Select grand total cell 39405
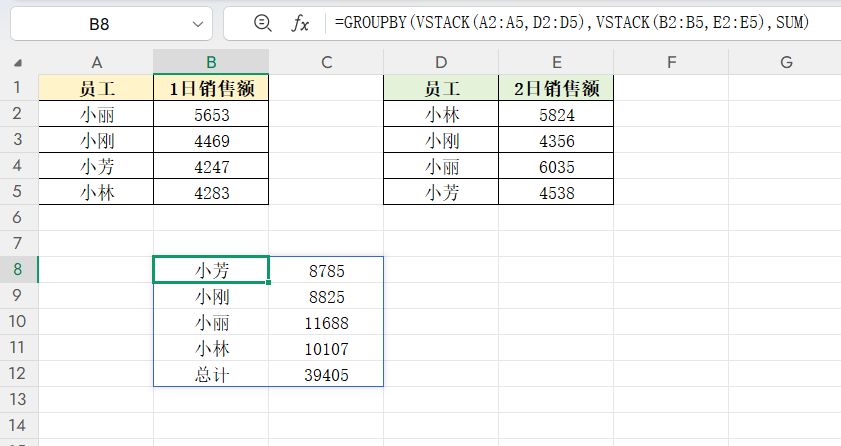This screenshot has width=841, height=446. click(x=326, y=374)
